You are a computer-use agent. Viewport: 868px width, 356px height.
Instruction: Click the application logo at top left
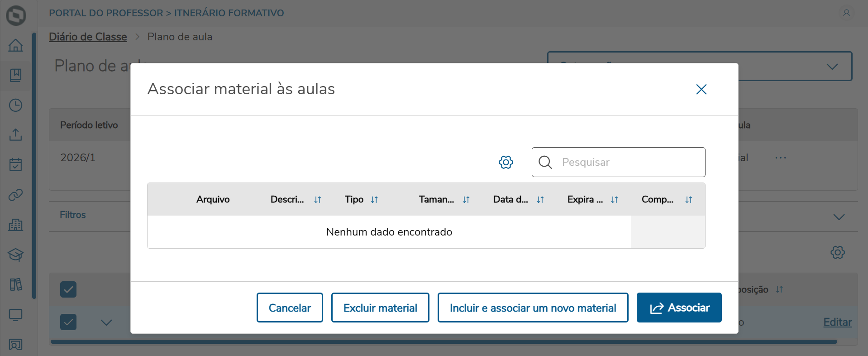pyautogui.click(x=16, y=15)
